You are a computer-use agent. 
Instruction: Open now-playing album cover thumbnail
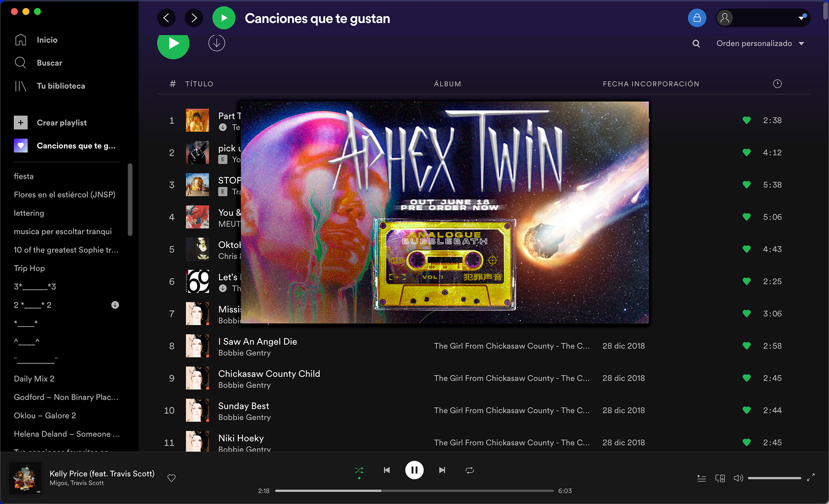25,478
